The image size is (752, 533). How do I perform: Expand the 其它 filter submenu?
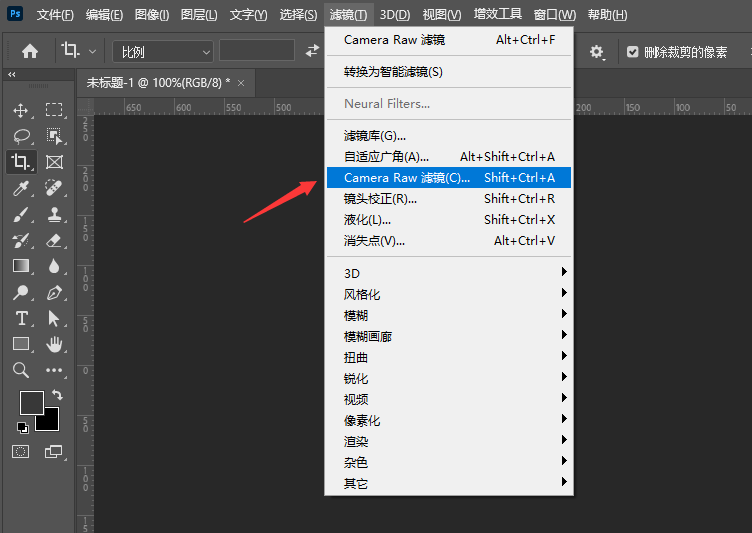coord(449,484)
